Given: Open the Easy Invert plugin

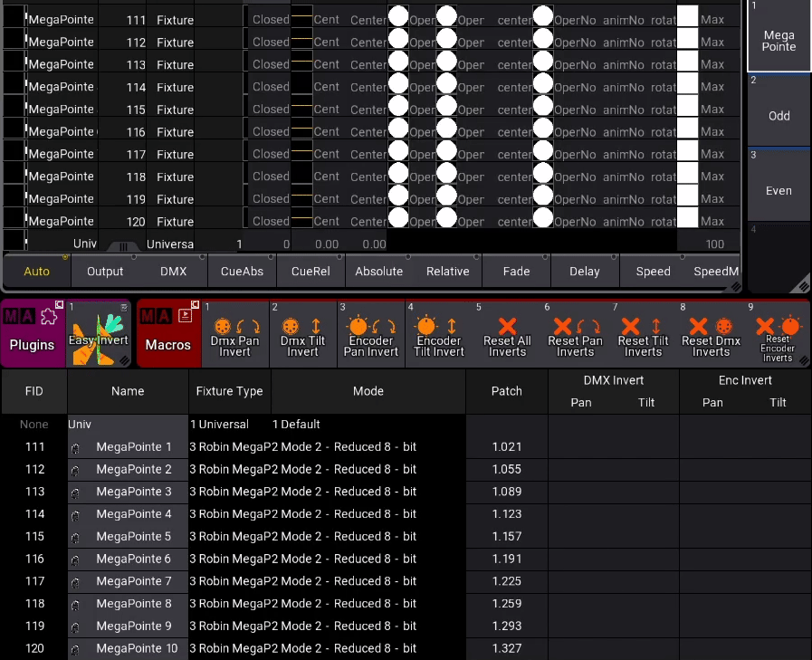Looking at the screenshot, I should [100, 333].
